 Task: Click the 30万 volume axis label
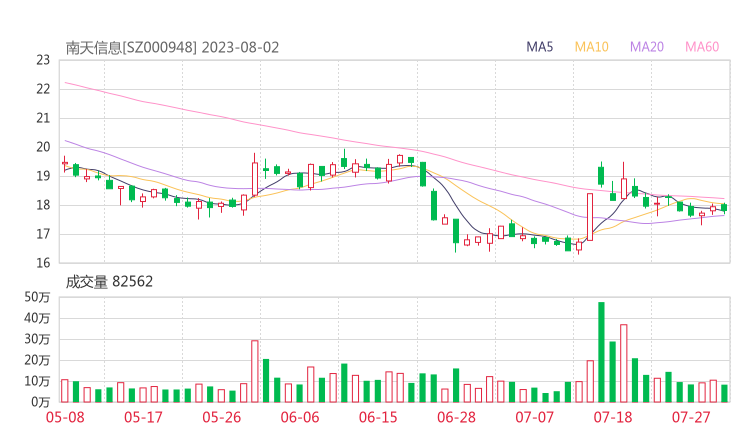coord(37,339)
